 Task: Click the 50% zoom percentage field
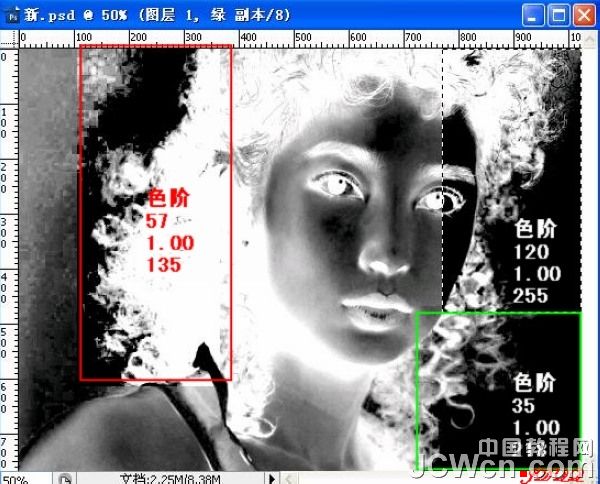25,479
